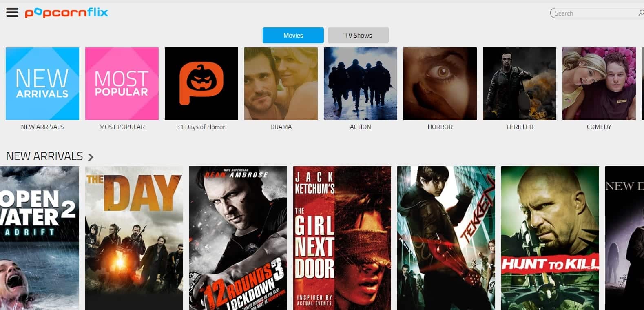Click the DRAMA text label
This screenshot has height=310, width=644.
pyautogui.click(x=281, y=127)
